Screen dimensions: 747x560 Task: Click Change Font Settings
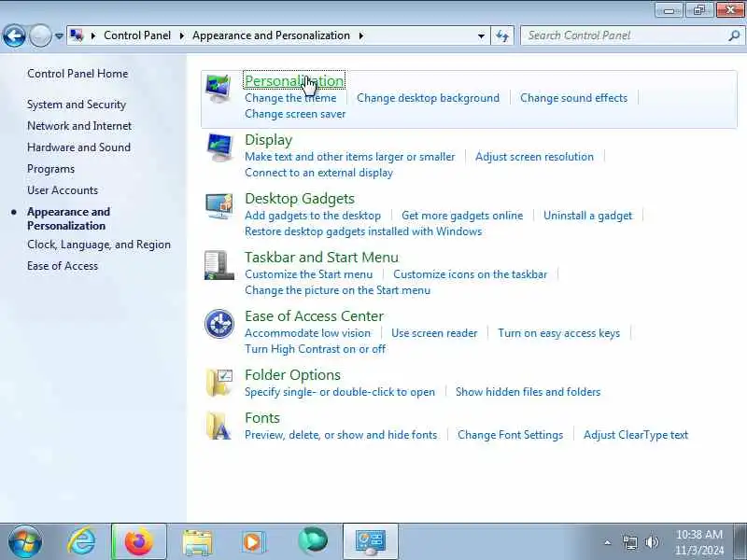click(510, 435)
